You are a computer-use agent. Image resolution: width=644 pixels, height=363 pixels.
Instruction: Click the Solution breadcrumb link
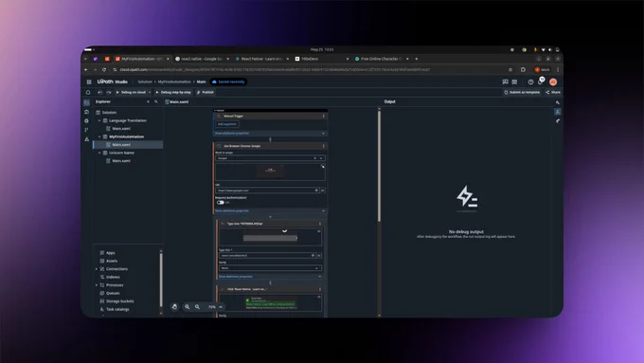click(x=145, y=82)
